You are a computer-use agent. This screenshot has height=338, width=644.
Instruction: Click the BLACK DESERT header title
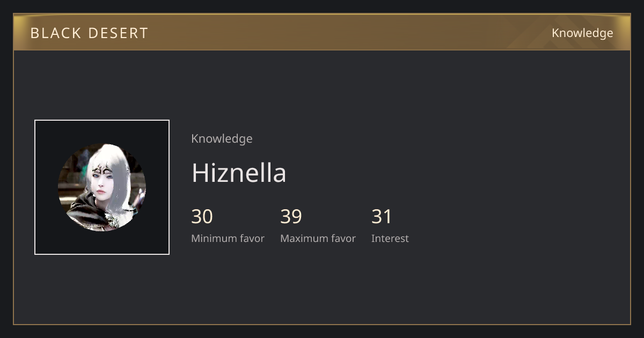coord(89,33)
